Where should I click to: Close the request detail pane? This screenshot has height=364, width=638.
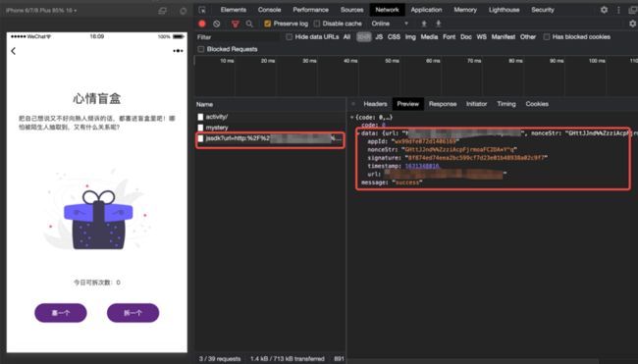pyautogui.click(x=353, y=104)
